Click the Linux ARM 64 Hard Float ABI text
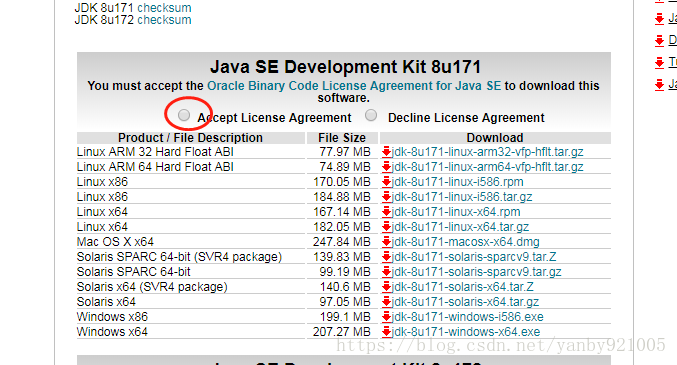Screen dimensions: 677x365 point(155,167)
